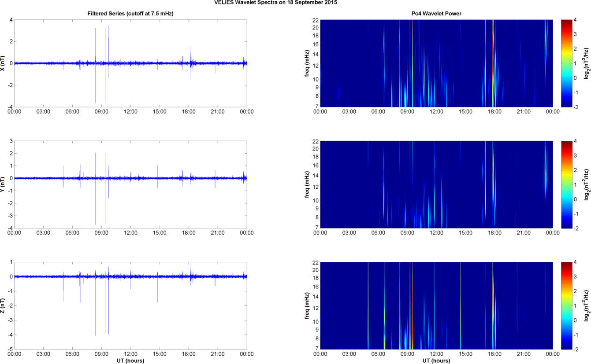Click UT (hours) label under bottom wavelet plot
Image resolution: width=591 pixels, height=364 pixels.
436,360
